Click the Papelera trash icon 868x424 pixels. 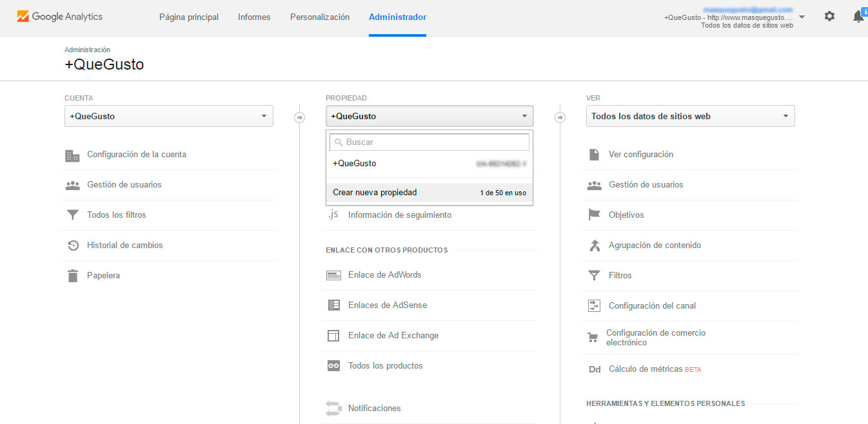coord(73,276)
